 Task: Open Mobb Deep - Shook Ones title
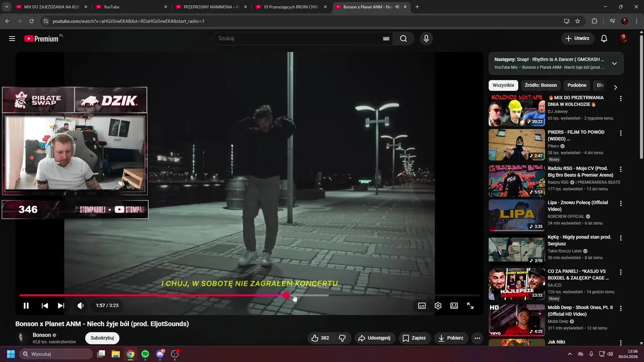coord(580,311)
